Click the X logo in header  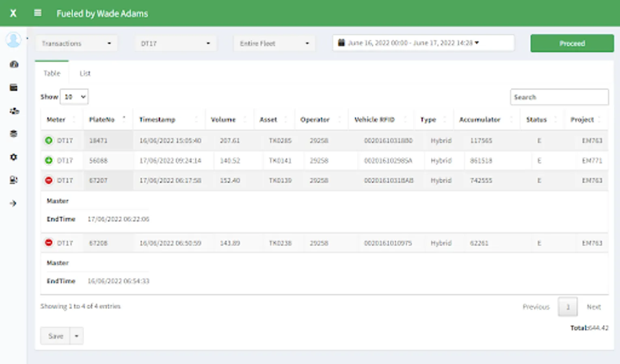click(x=13, y=13)
